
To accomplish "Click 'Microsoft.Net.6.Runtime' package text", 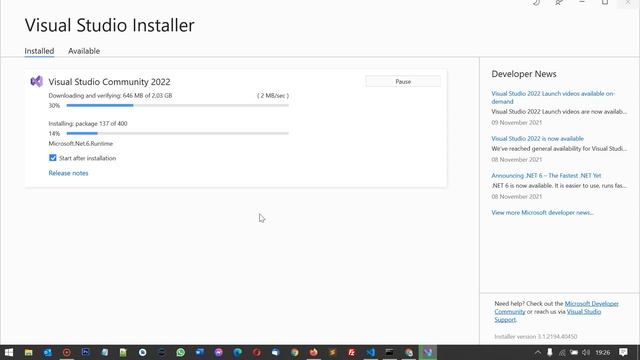I will (80, 144).
